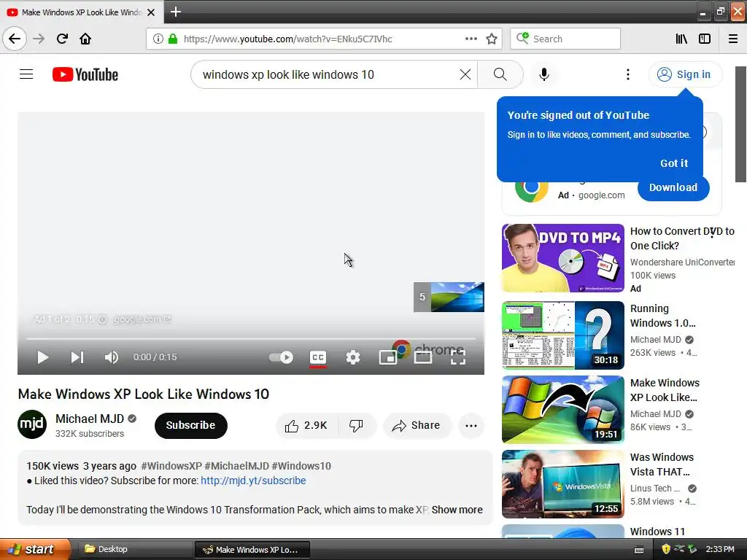The image size is (747, 560).
Task: Open the mjd.yt/subscribe link
Action: [253, 481]
